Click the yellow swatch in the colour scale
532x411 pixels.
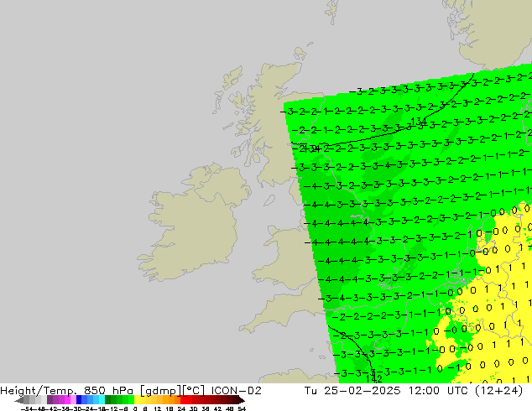[x=137, y=399]
